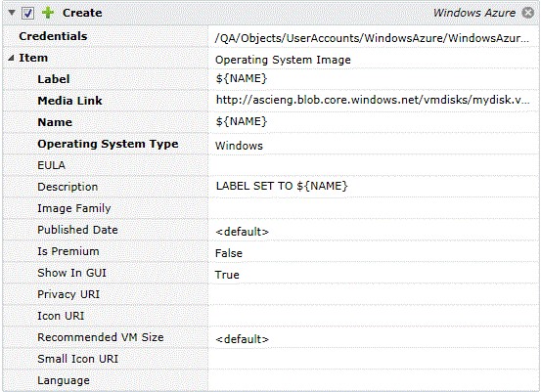541x392 pixels.
Task: Edit the Credentials path field
Action: coord(374,38)
